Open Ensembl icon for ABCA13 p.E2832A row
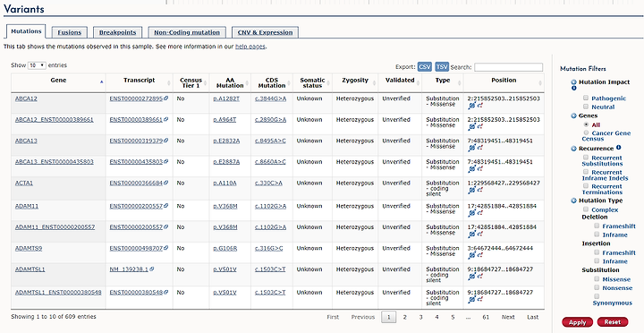This screenshot has height=333, width=644. pos(479,148)
